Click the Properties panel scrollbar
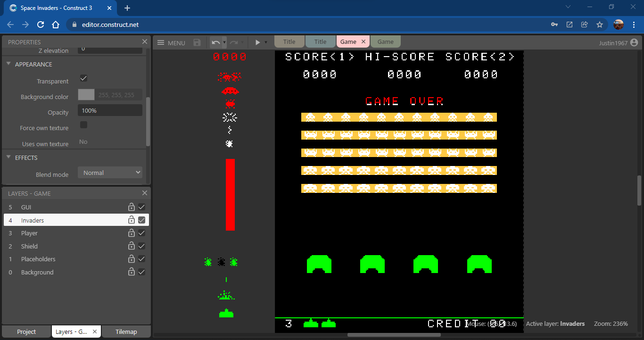This screenshot has height=340, width=644. point(148,121)
